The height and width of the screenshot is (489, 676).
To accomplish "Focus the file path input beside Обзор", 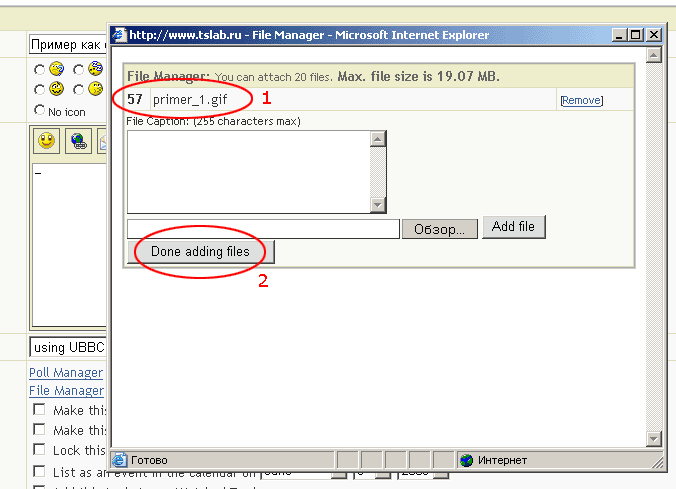I will click(x=263, y=229).
